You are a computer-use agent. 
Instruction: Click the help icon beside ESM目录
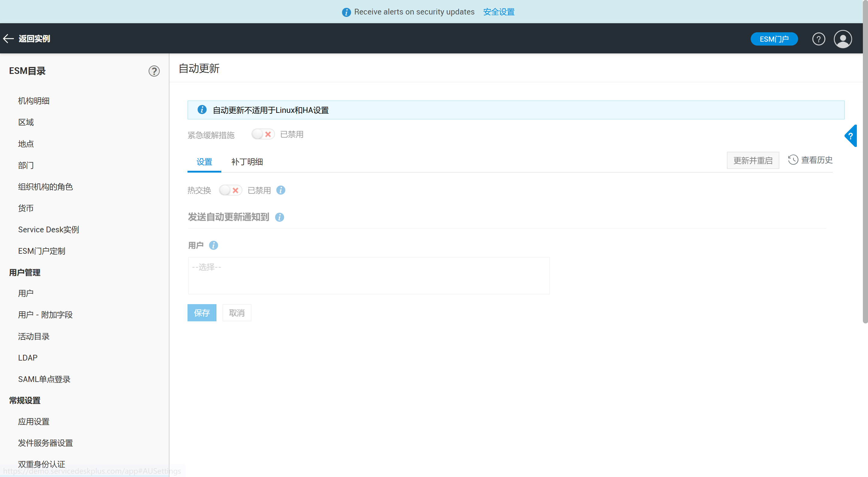pyautogui.click(x=154, y=71)
